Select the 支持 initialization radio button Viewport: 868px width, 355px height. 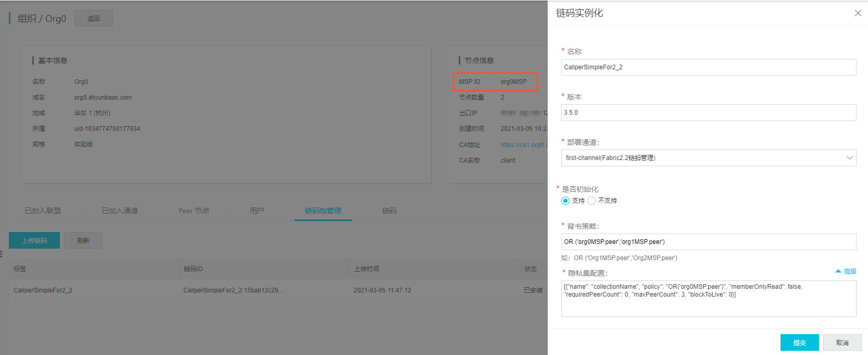pos(565,201)
